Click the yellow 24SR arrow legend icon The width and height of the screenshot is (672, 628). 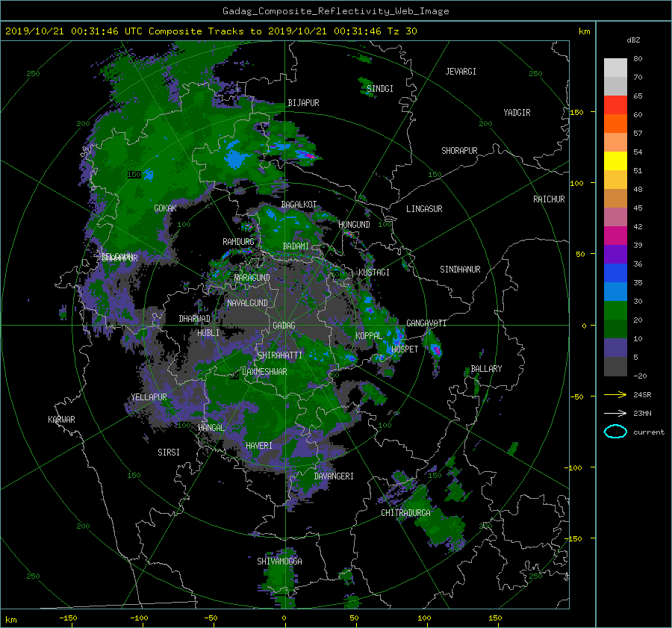(615, 394)
